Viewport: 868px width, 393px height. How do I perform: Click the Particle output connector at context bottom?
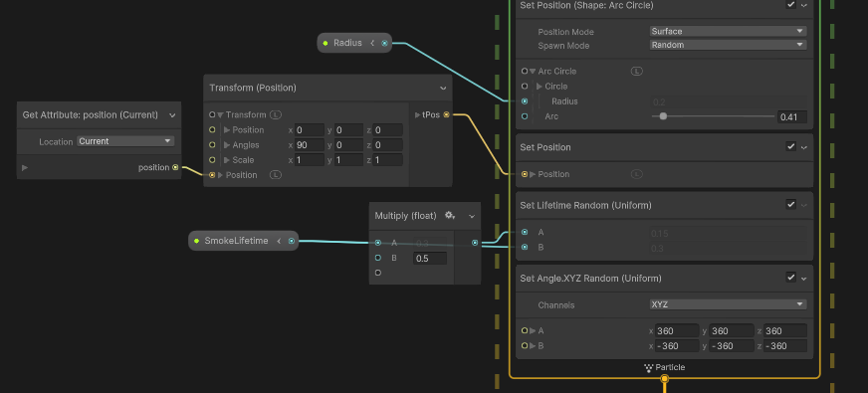(x=665, y=379)
